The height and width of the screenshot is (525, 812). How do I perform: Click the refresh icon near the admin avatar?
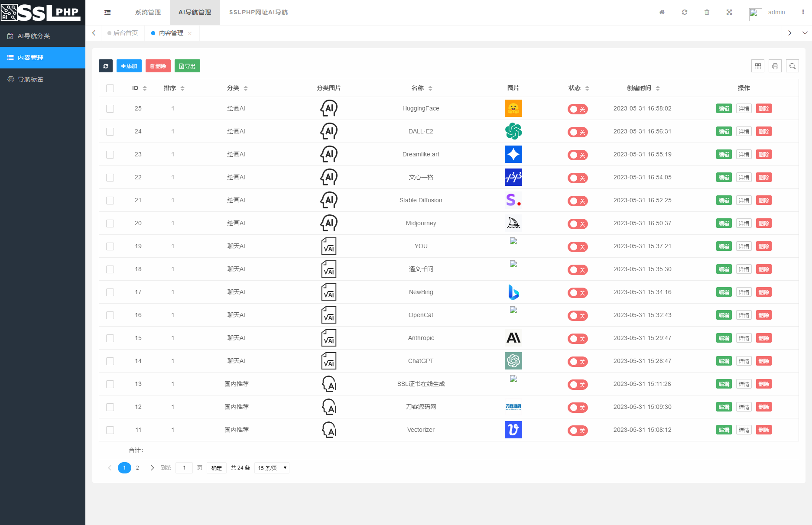pos(684,12)
